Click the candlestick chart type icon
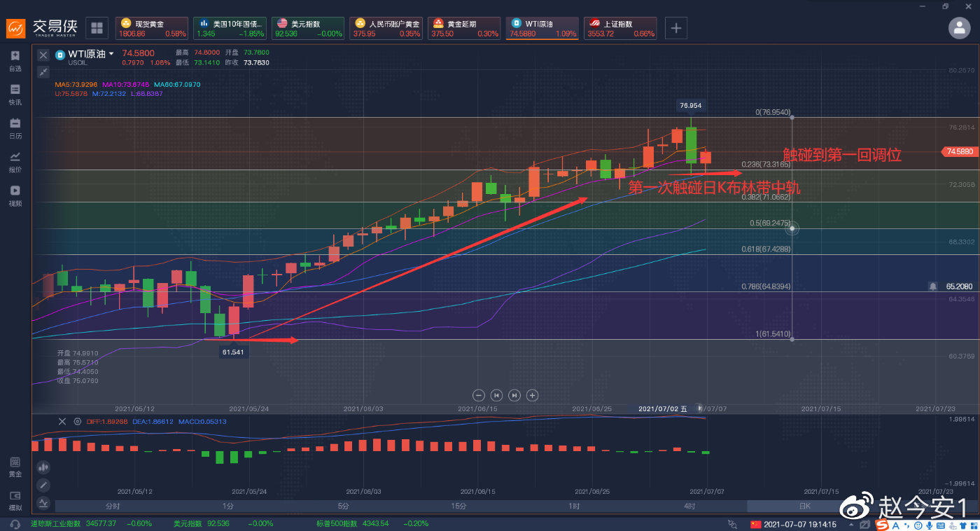 [x=43, y=467]
